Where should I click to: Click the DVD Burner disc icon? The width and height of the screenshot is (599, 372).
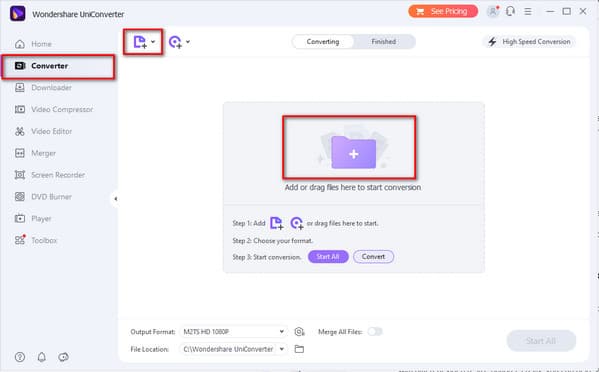pyautogui.click(x=20, y=197)
